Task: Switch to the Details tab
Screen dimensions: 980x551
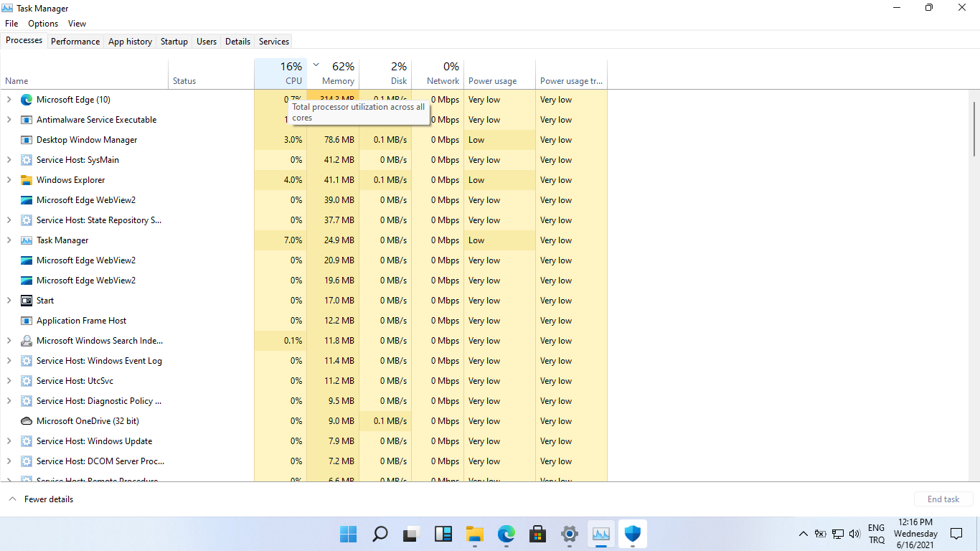Action: pyautogui.click(x=237, y=42)
